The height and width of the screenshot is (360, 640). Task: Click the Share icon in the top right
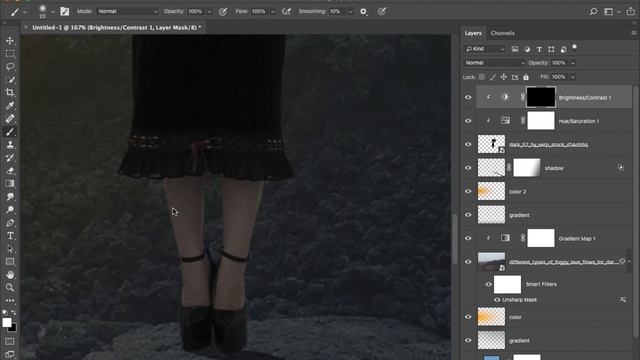(x=631, y=11)
